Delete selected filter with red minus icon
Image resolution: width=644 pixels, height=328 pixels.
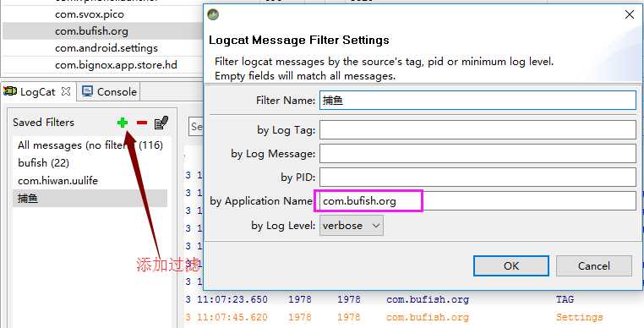pyautogui.click(x=142, y=123)
